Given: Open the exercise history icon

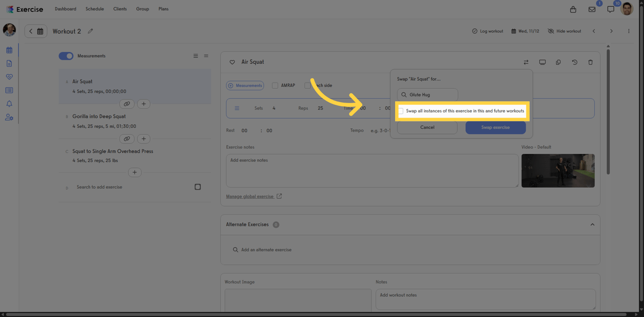Looking at the screenshot, I should click(574, 62).
